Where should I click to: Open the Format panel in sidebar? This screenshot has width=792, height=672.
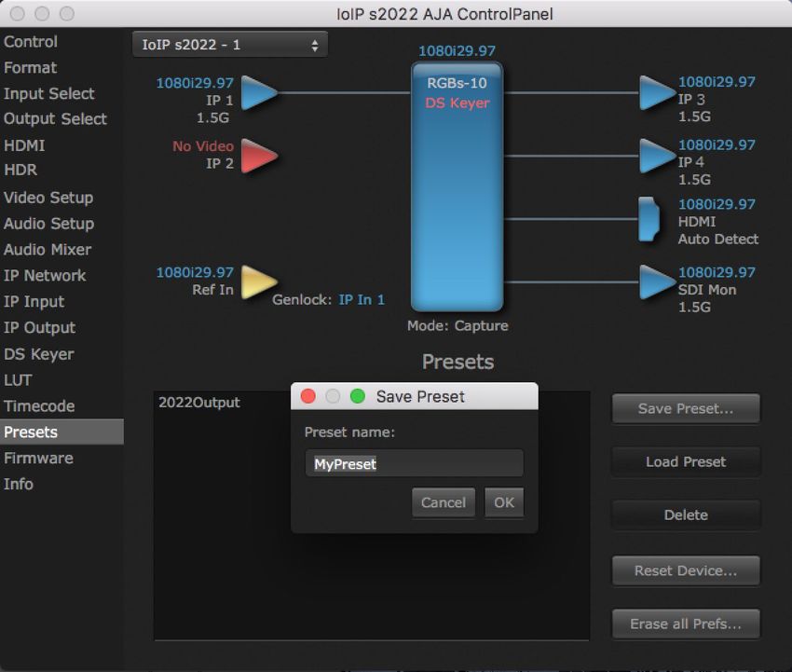click(31, 67)
